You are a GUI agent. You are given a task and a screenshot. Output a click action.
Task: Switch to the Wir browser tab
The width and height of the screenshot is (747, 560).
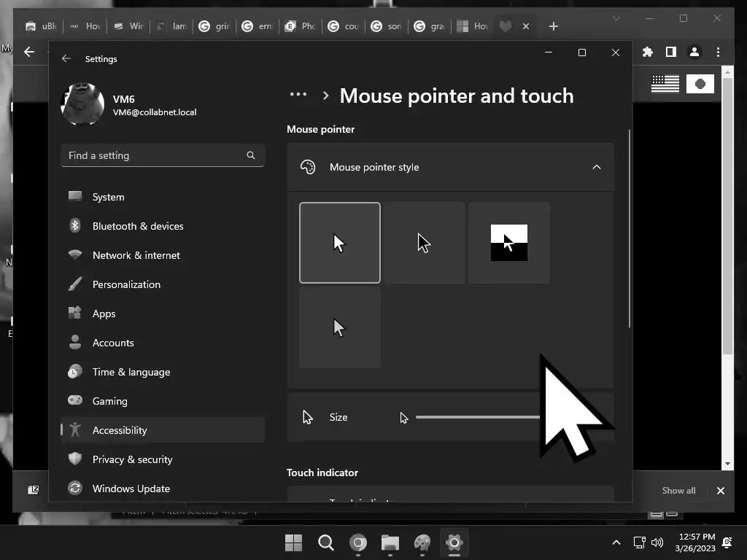[x=128, y=26]
